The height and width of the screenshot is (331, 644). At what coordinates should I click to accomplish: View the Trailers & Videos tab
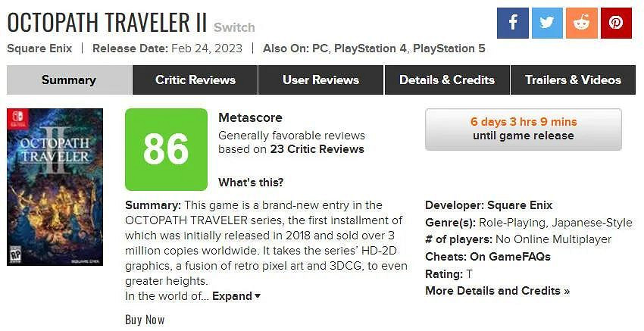point(573,80)
